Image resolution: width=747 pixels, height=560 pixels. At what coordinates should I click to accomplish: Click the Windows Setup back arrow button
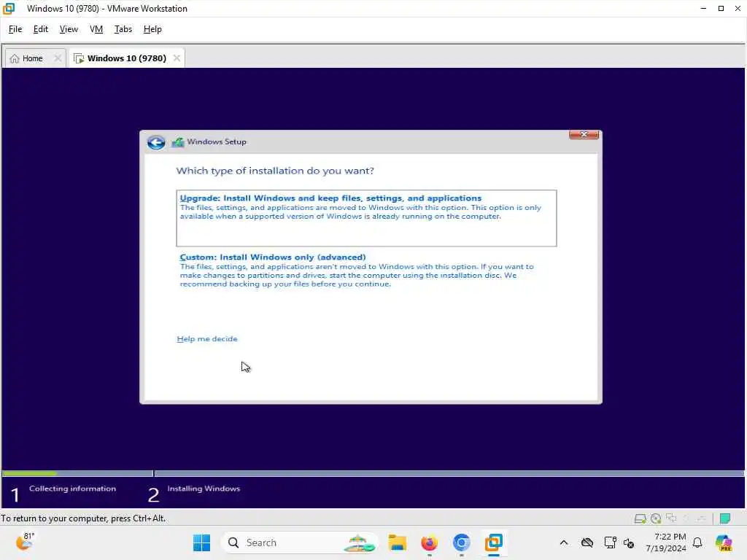point(156,142)
